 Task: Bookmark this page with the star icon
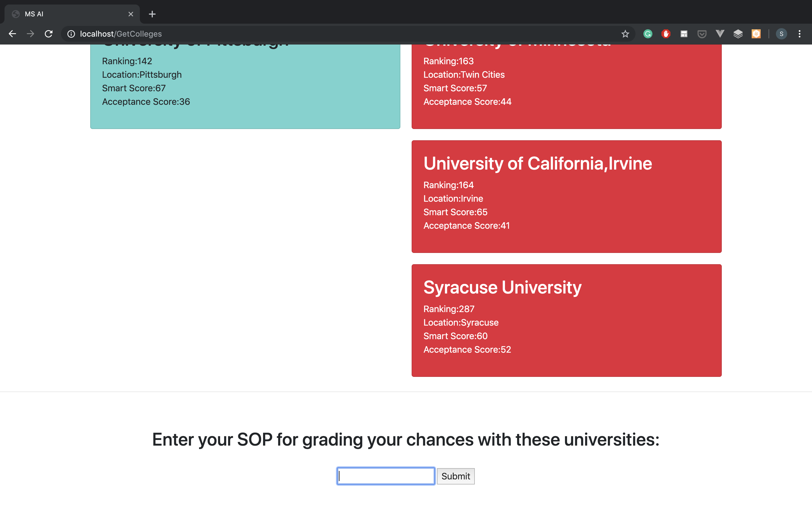tap(625, 34)
